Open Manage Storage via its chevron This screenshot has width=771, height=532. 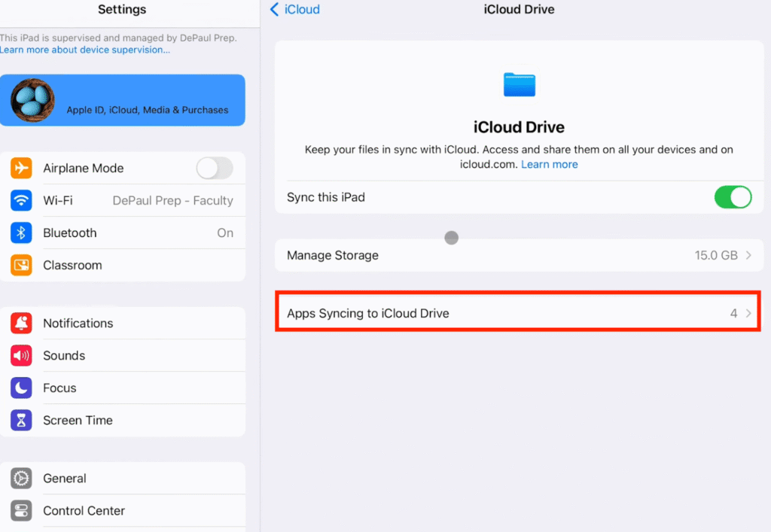(x=748, y=255)
